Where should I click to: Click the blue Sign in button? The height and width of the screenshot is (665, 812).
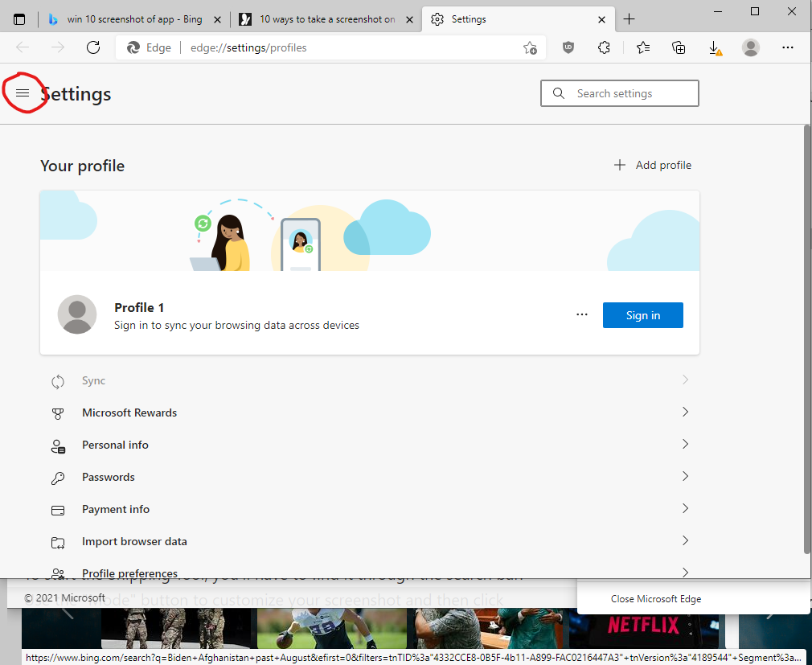[x=642, y=315]
